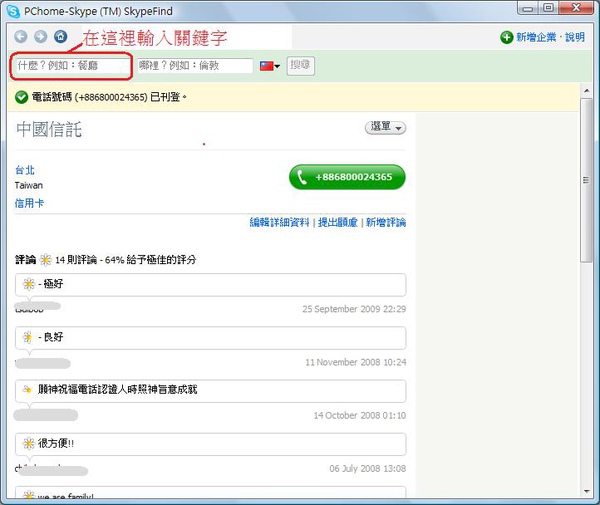Screen dimensions: 600x505
Task: Click the 電話號碼 已刊登 notification text
Action: [x=109, y=97]
